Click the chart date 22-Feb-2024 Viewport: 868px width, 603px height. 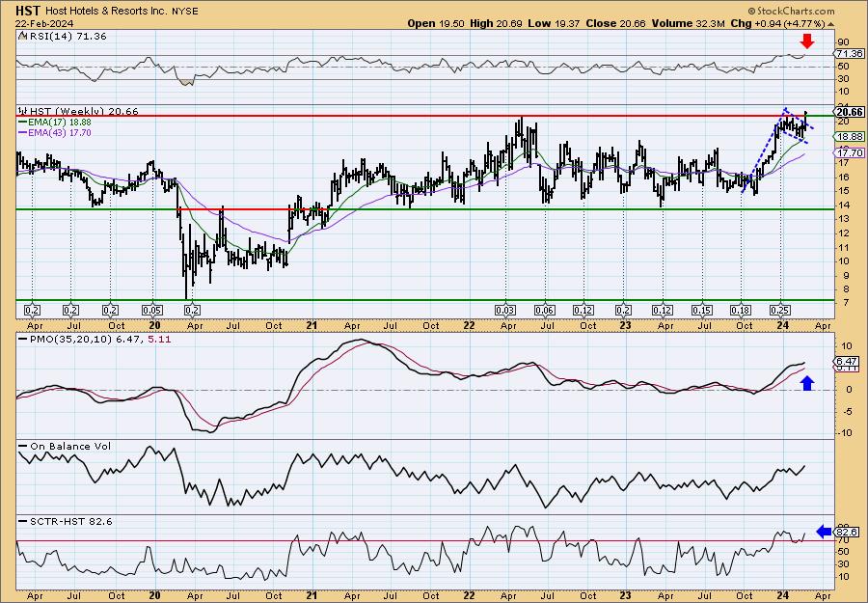point(44,24)
